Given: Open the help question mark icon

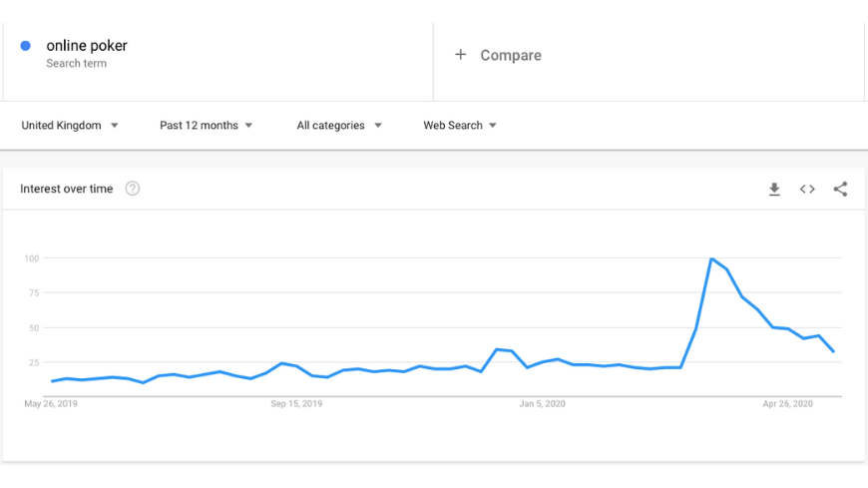Looking at the screenshot, I should pos(133,189).
